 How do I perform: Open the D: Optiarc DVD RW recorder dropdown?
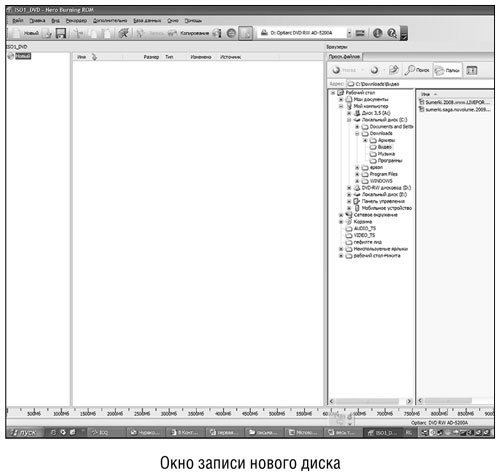pos(349,33)
